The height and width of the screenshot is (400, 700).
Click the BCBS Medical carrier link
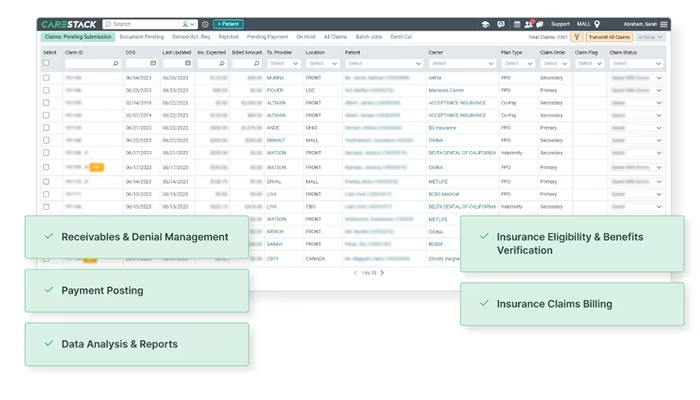[x=444, y=194]
